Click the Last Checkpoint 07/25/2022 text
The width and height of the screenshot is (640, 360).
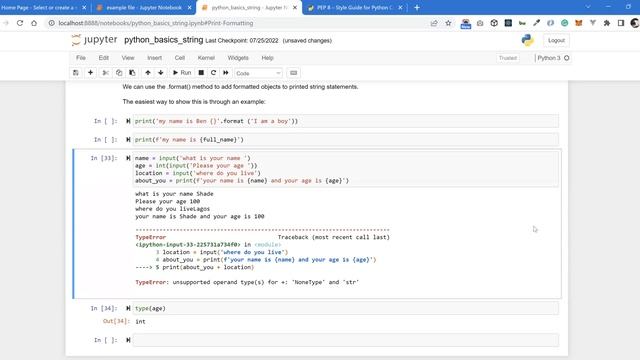(242, 41)
